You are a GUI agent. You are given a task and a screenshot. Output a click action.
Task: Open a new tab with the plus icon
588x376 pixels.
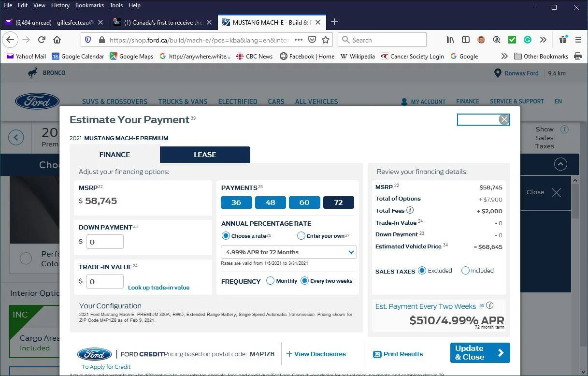point(334,22)
